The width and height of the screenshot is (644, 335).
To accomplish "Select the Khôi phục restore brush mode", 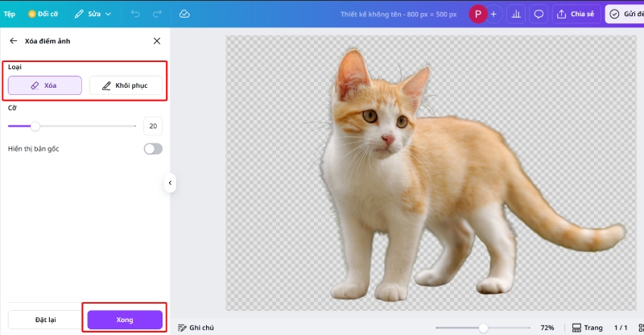I will tap(125, 85).
